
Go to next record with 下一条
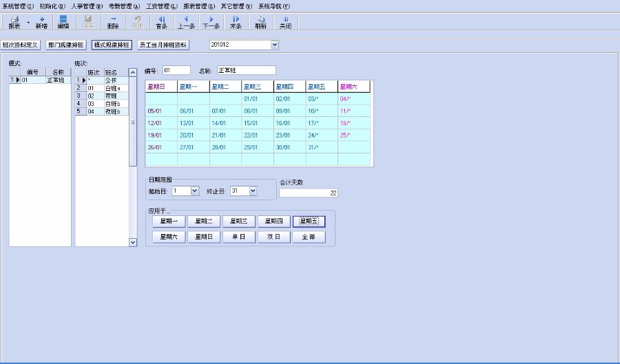tap(211, 22)
